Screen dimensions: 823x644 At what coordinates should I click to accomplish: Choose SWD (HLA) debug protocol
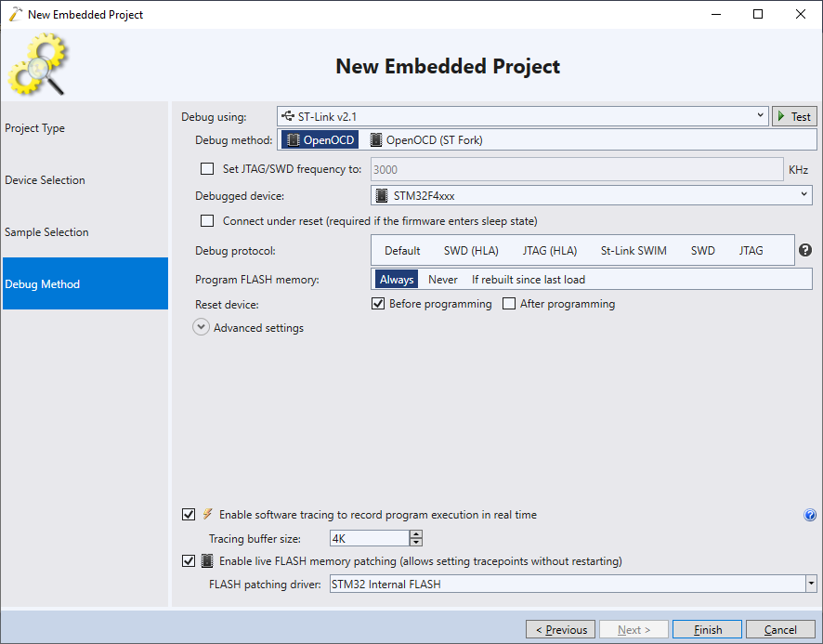click(471, 251)
